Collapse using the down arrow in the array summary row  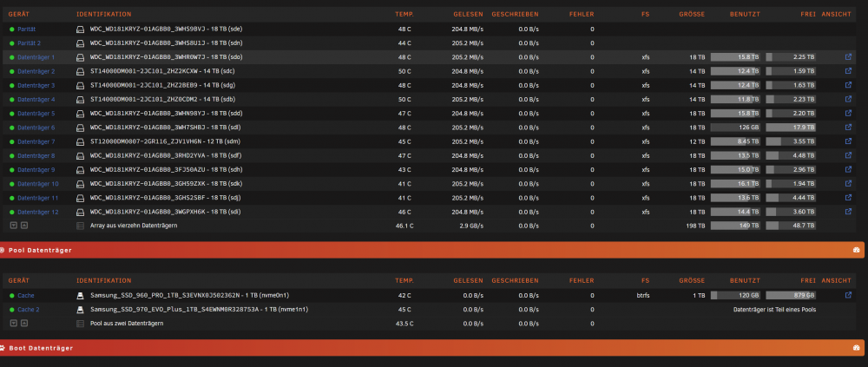click(x=14, y=226)
